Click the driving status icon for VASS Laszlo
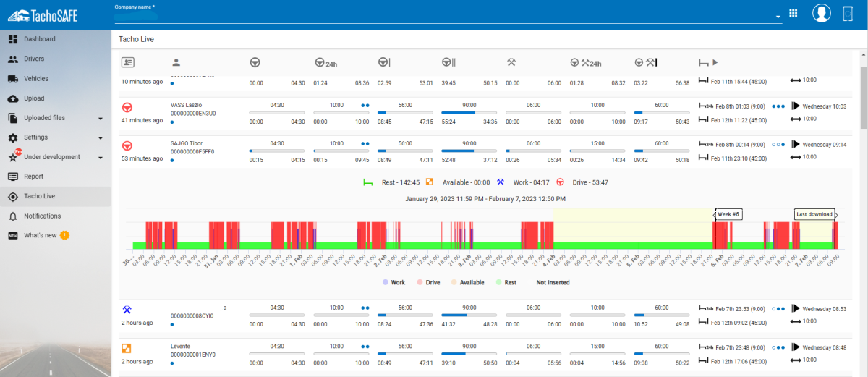The image size is (868, 377). pyautogui.click(x=127, y=107)
